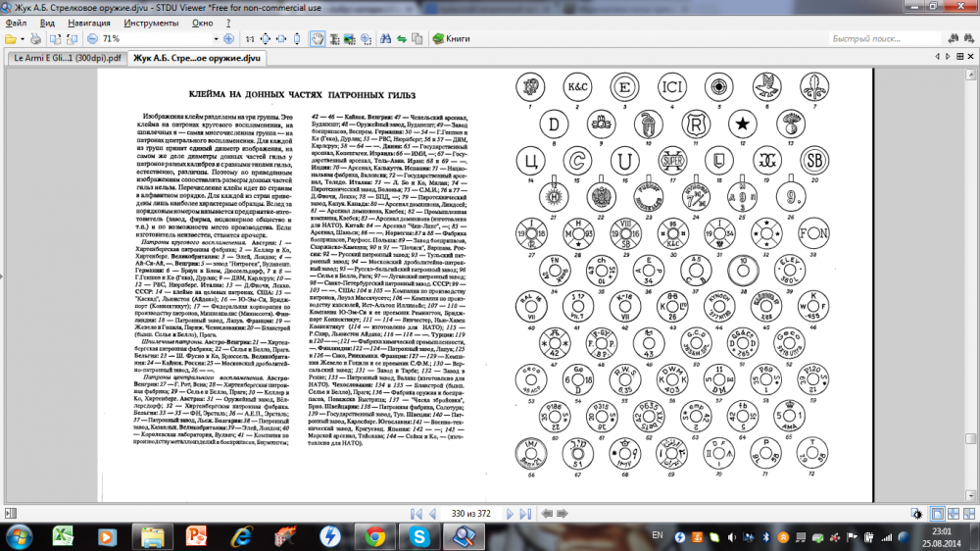
Task: Toggle single page layout view
Action: [937, 513]
